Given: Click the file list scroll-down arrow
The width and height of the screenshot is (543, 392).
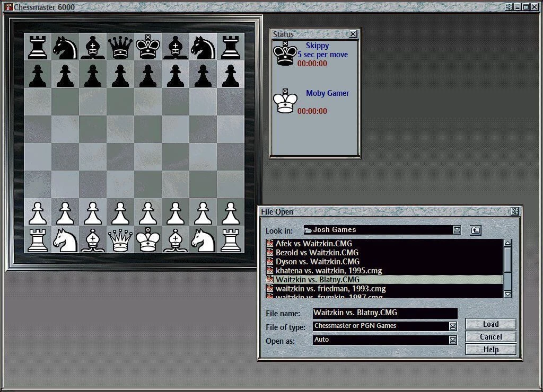Looking at the screenshot, I should [x=507, y=294].
